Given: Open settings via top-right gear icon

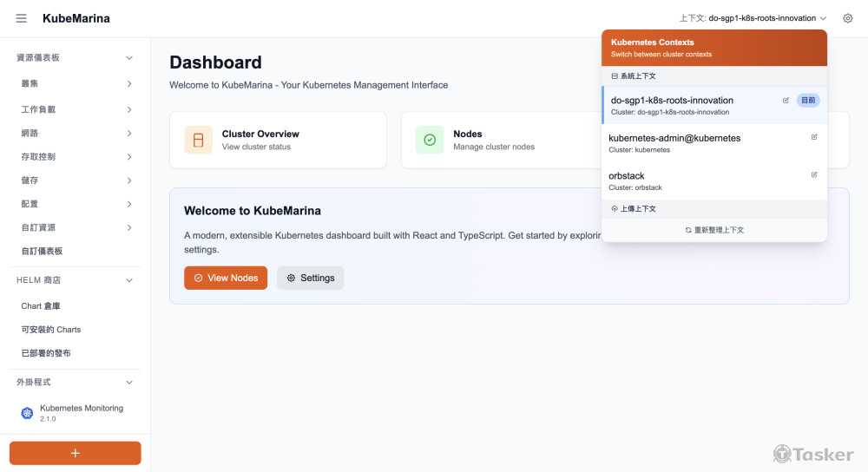Looking at the screenshot, I should point(847,18).
